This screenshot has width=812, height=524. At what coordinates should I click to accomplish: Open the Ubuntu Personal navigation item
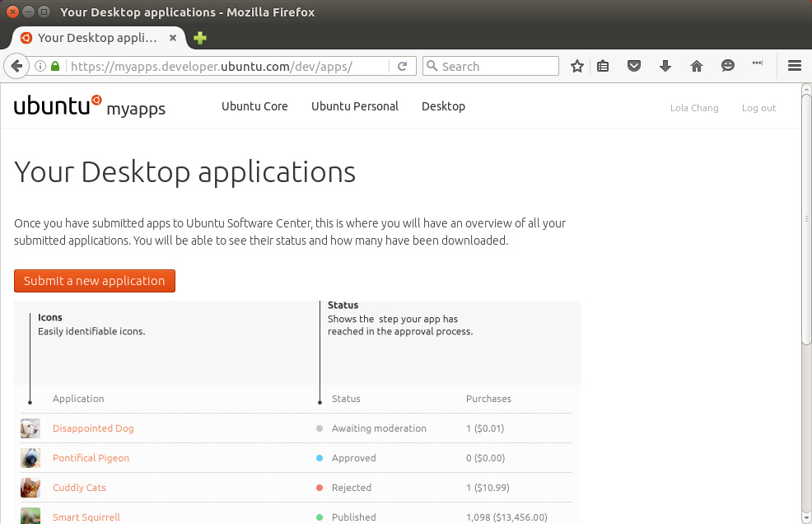point(355,106)
